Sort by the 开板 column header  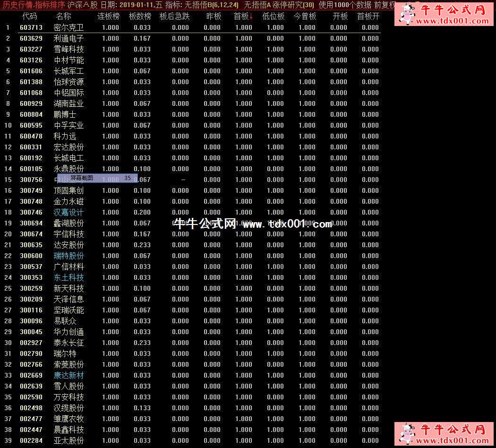tap(340, 16)
